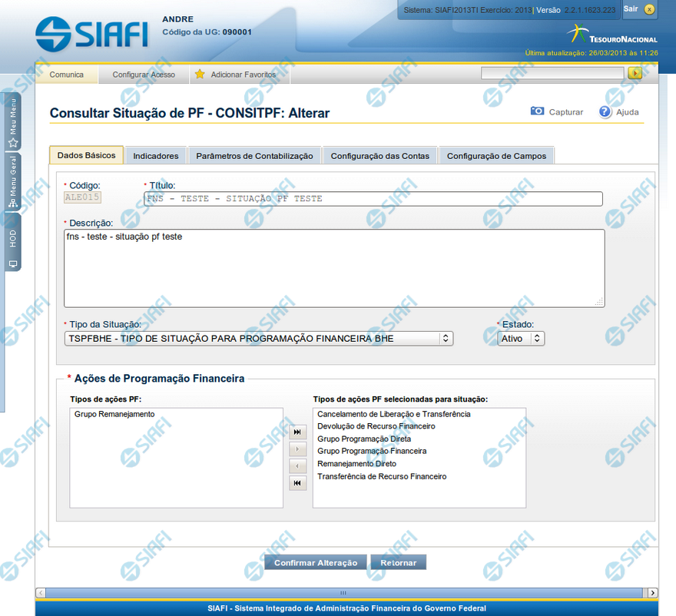Viewport: 676px width, 616px height.
Task: Open the Menu Geral side panel
Action: (x=13, y=183)
